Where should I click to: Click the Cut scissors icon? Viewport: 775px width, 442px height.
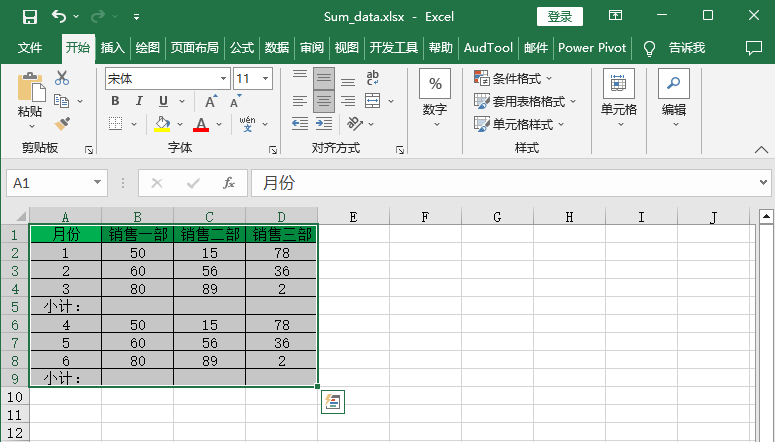(62, 78)
